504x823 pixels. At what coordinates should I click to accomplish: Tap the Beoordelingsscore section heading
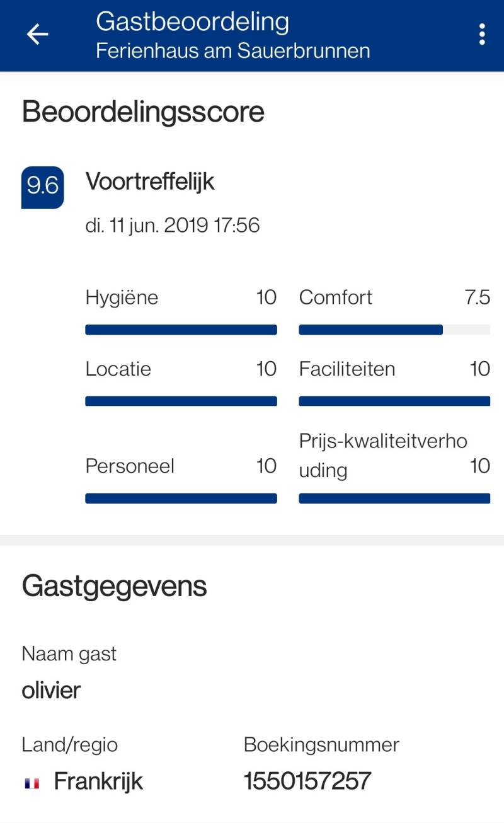[143, 112]
